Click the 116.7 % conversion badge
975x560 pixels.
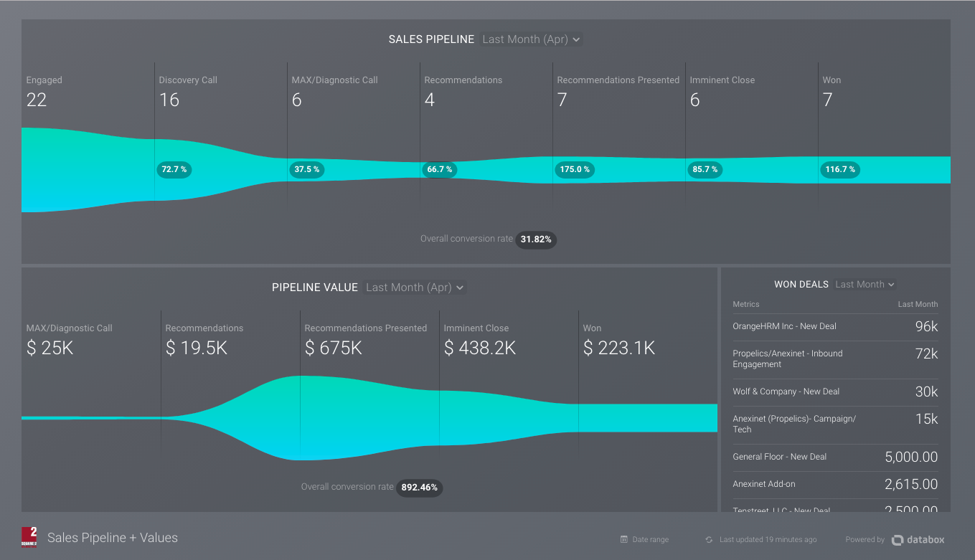(x=839, y=170)
